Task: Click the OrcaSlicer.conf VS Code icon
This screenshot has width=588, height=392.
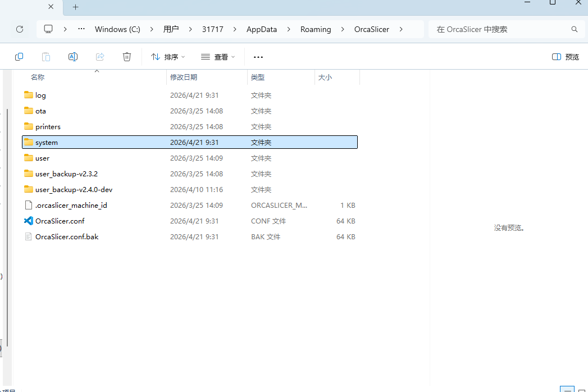Action: 29,221
